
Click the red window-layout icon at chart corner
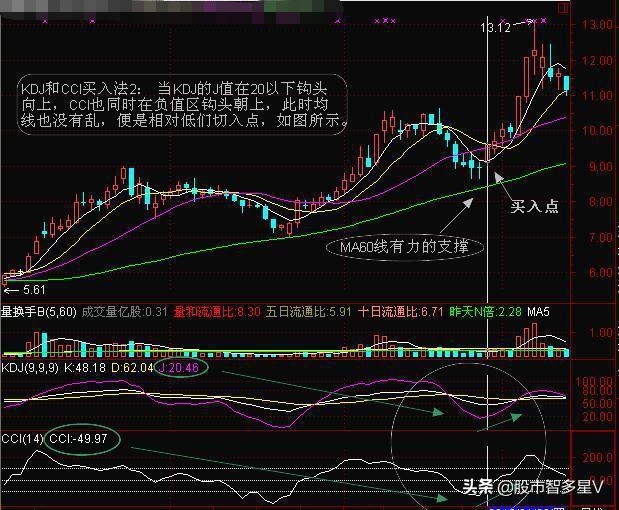coord(564,8)
